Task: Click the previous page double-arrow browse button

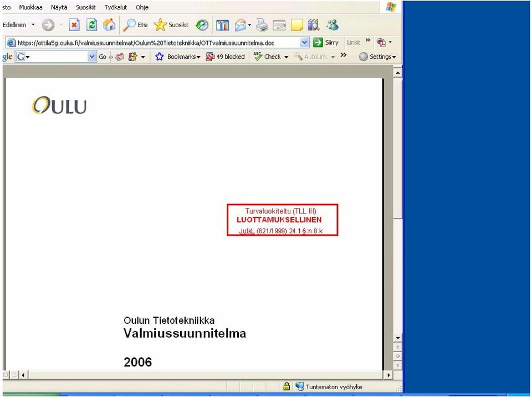Action: [x=397, y=347]
